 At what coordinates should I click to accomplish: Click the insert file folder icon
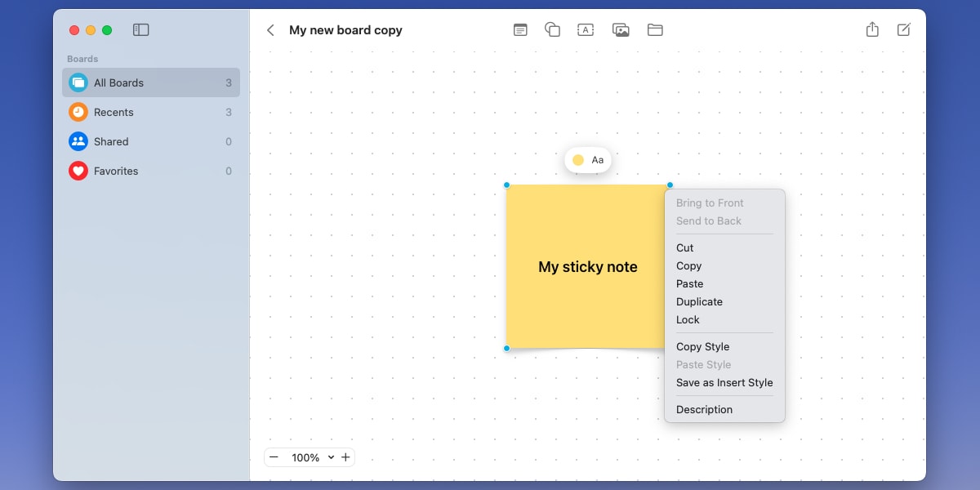pos(655,30)
